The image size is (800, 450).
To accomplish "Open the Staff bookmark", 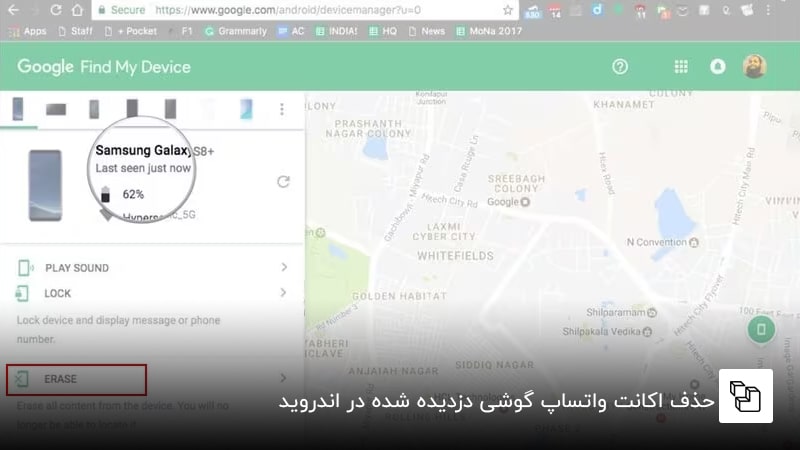I will tap(76, 31).
